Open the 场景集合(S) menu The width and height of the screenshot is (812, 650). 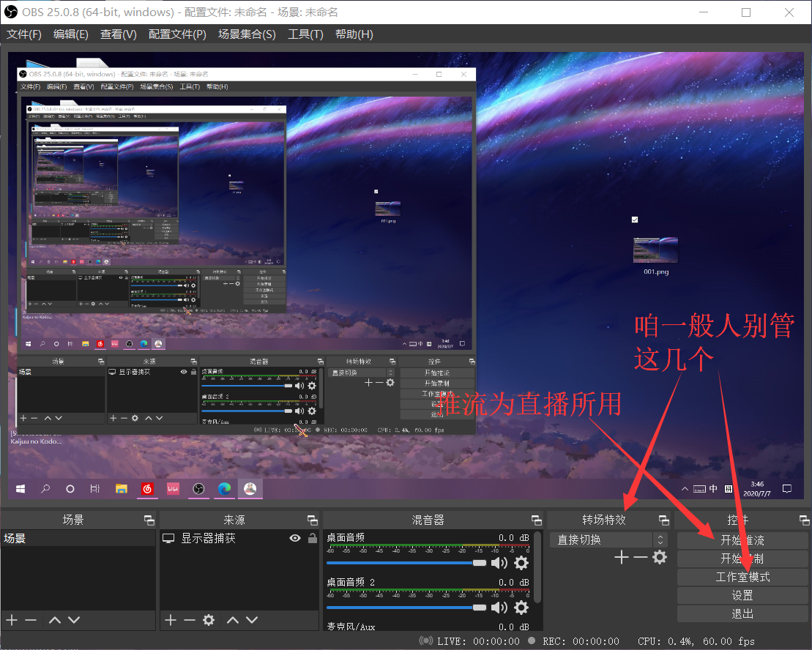[247, 34]
